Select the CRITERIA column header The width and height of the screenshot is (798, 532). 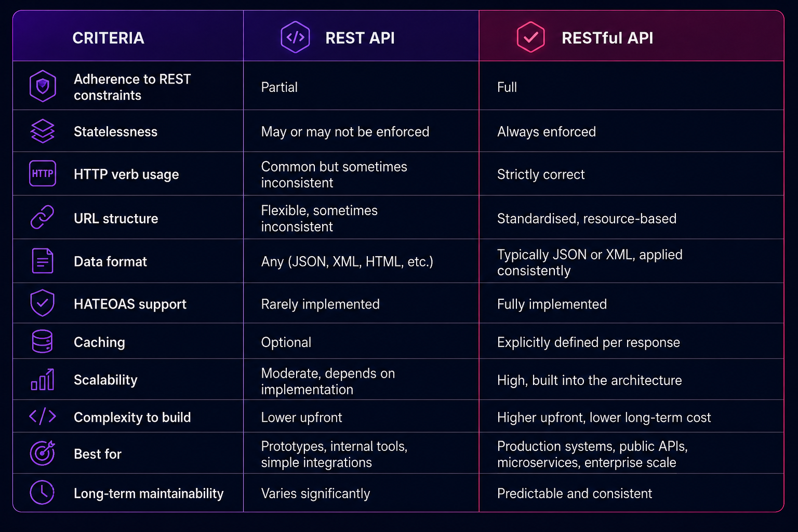[x=108, y=38]
